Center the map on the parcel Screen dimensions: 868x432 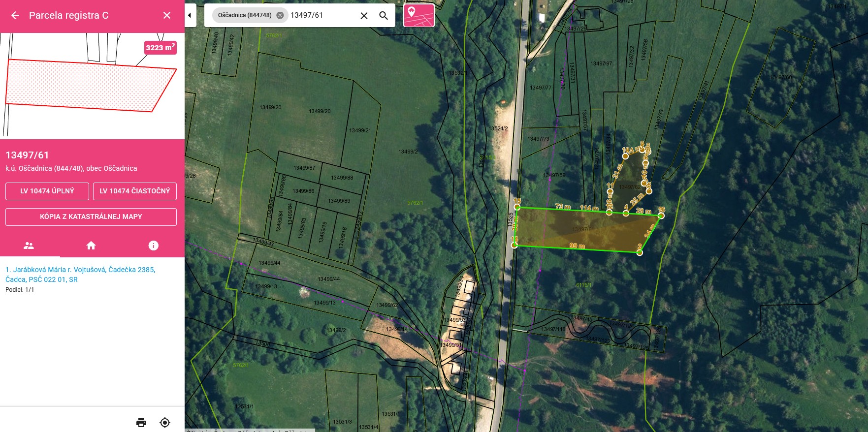click(165, 423)
